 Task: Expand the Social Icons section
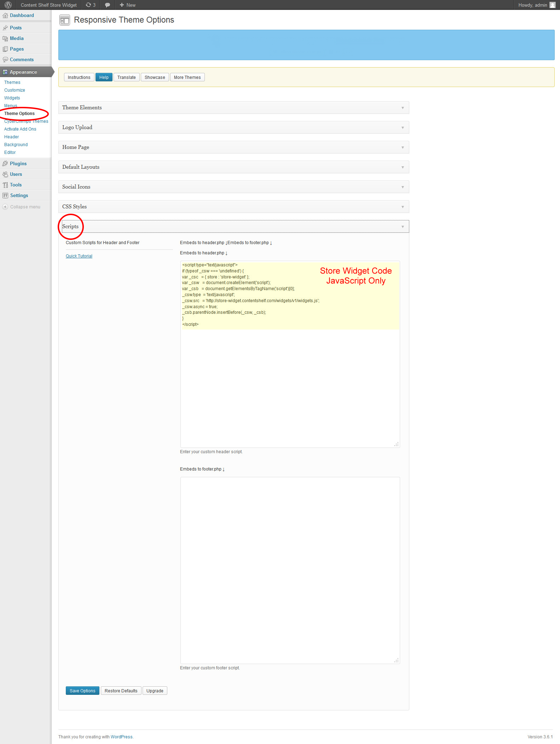point(233,187)
